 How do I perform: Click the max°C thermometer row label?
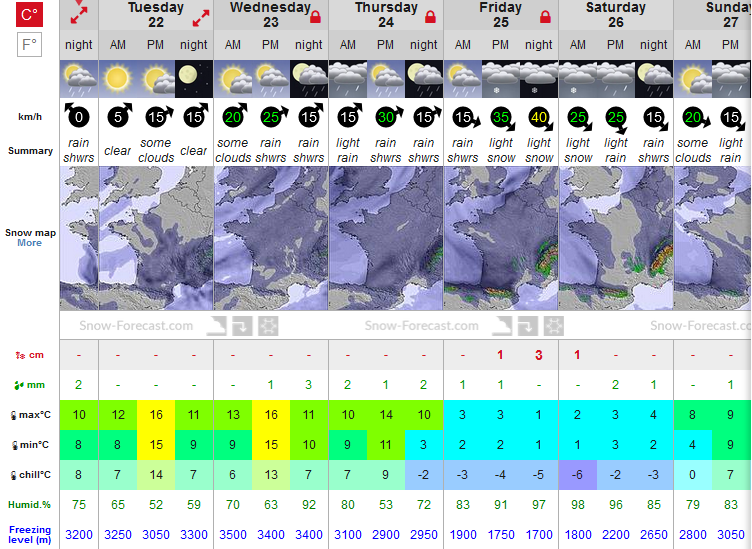tap(31, 415)
